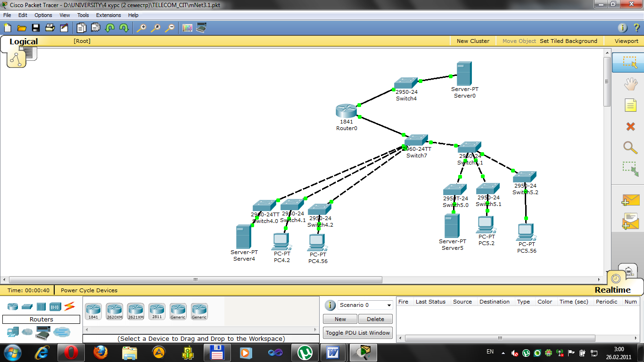The width and height of the screenshot is (644, 362).
Task: Click the Viewport button
Action: click(x=626, y=41)
